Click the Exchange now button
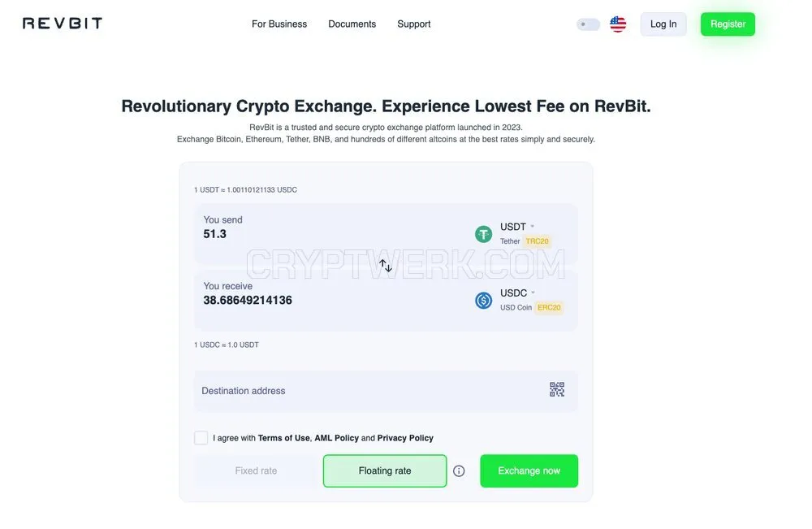Viewport: 812px width, 529px height. point(529,471)
